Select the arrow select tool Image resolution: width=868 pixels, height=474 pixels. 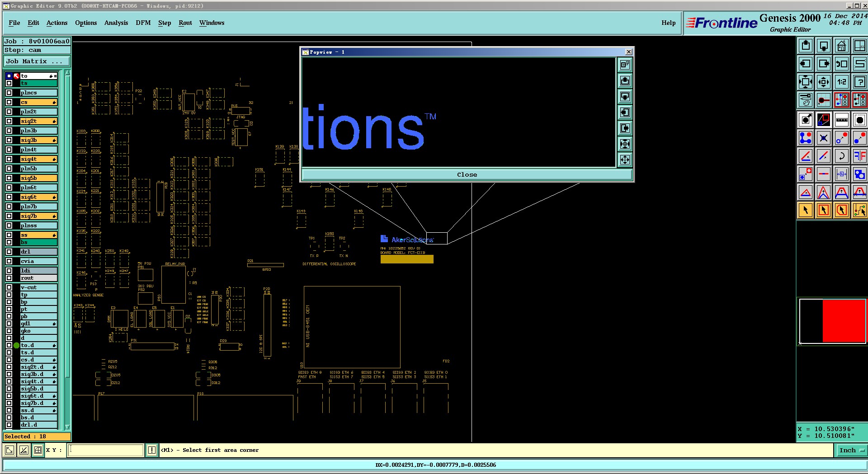click(x=806, y=210)
